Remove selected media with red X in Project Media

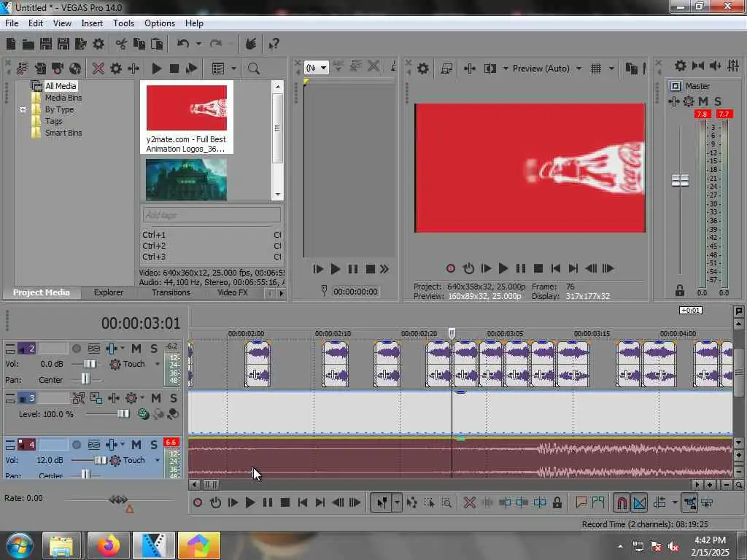(98, 69)
